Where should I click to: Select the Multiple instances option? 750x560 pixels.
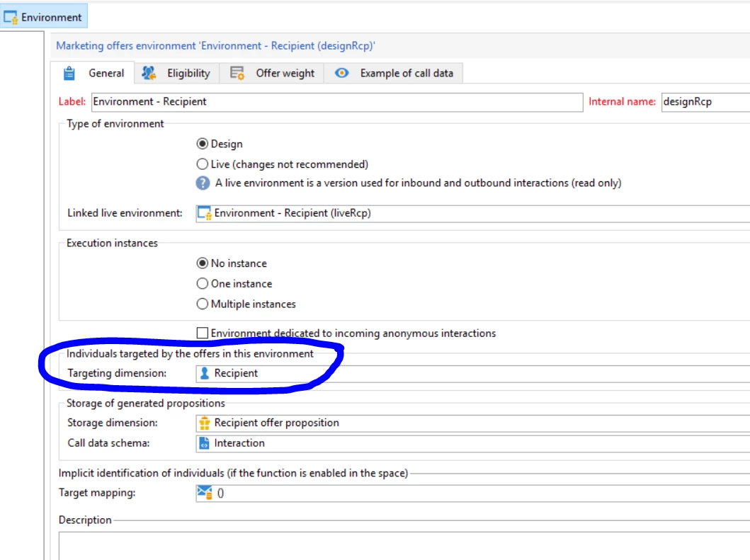click(x=246, y=304)
